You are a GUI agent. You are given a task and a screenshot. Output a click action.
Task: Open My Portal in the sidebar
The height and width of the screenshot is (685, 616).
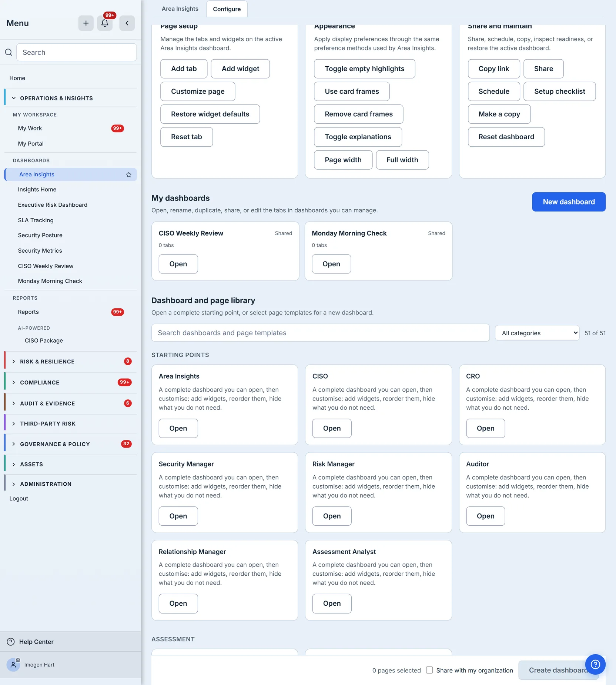coord(31,144)
